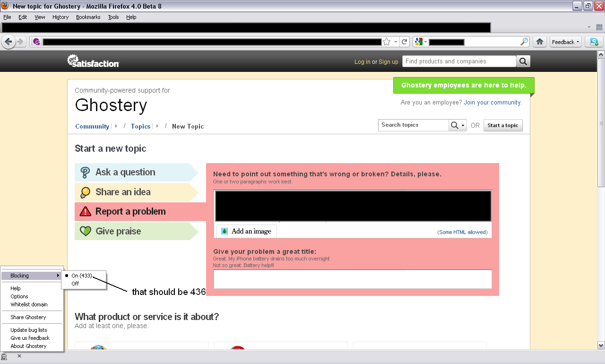This screenshot has width=605, height=364.
Task: Select Update bug lists menu item
Action: [32, 330]
